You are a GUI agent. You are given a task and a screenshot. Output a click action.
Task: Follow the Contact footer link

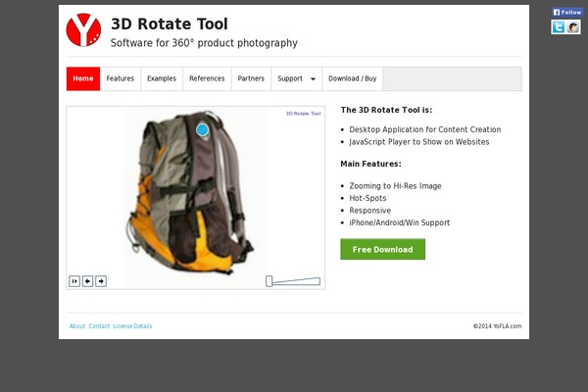99,326
